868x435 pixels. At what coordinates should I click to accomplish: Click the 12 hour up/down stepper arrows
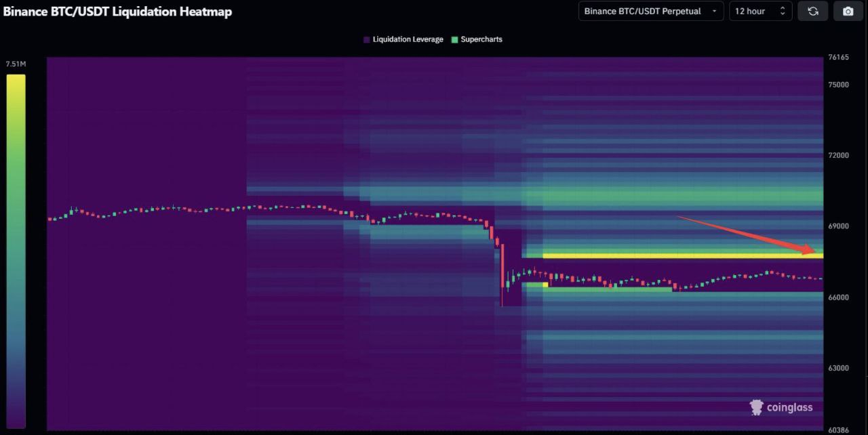(783, 11)
